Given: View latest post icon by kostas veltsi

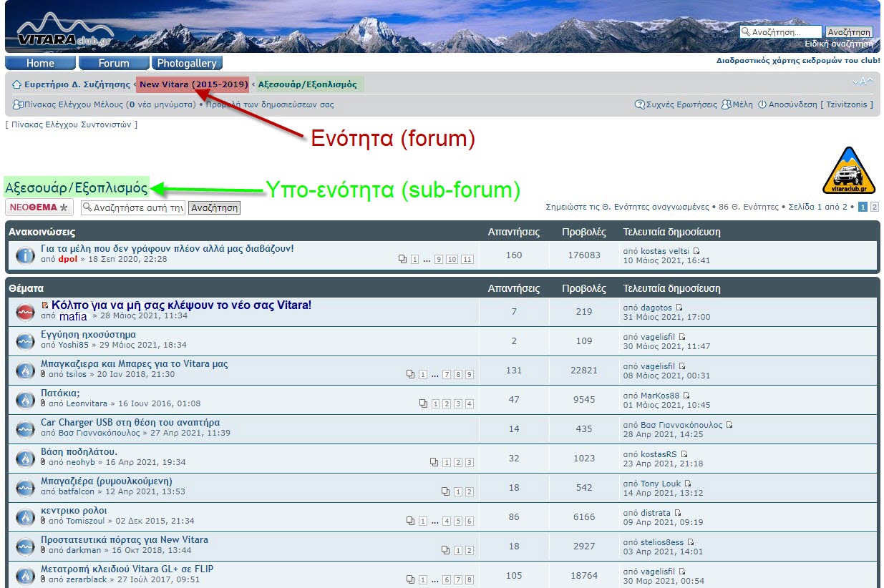Looking at the screenshot, I should pyautogui.click(x=696, y=251).
